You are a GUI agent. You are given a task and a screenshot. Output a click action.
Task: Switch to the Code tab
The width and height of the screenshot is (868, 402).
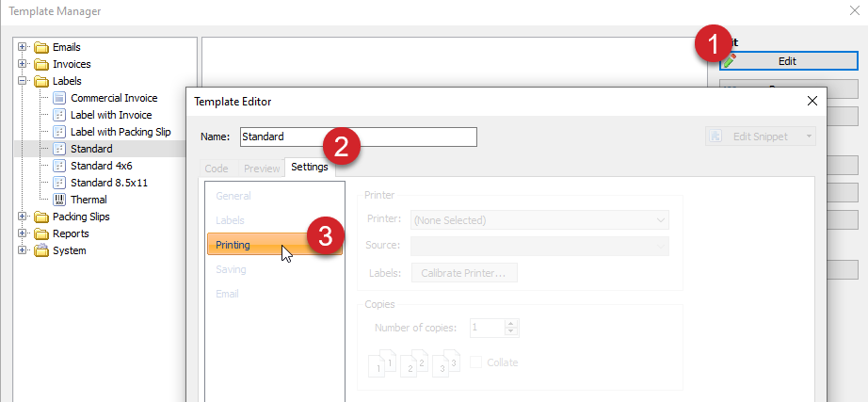(217, 168)
